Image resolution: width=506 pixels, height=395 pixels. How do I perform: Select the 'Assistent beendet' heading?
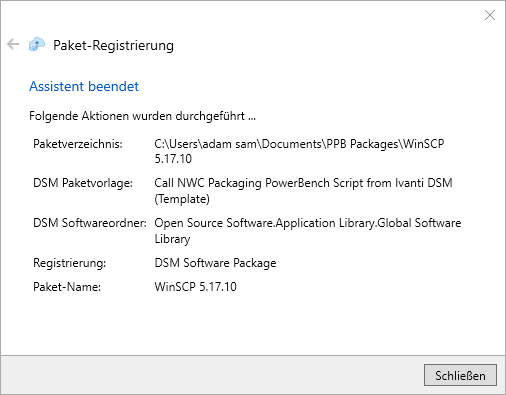coord(84,86)
